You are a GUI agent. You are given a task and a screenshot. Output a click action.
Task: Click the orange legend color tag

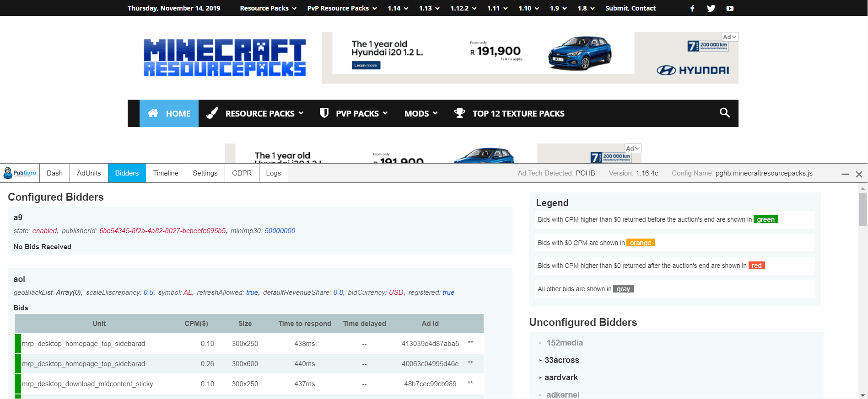[640, 243]
